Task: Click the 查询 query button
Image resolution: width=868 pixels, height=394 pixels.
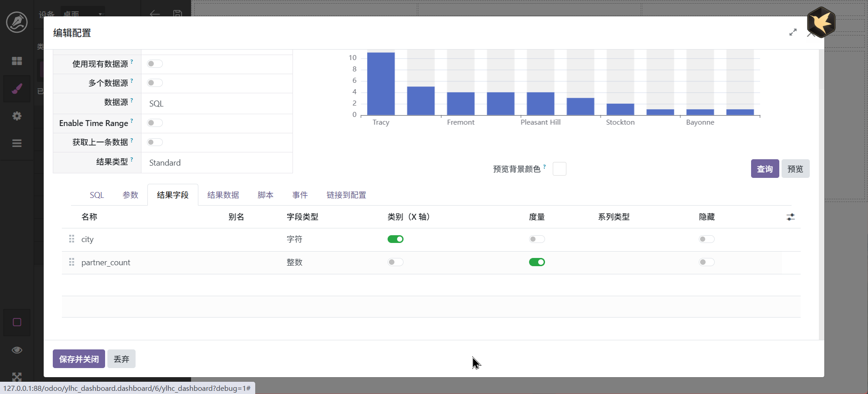Action: [765, 169]
